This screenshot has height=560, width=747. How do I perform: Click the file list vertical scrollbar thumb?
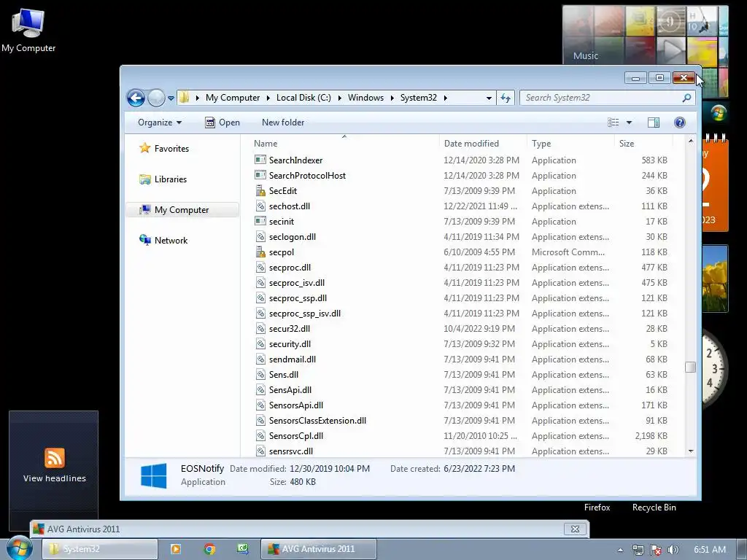click(x=690, y=367)
